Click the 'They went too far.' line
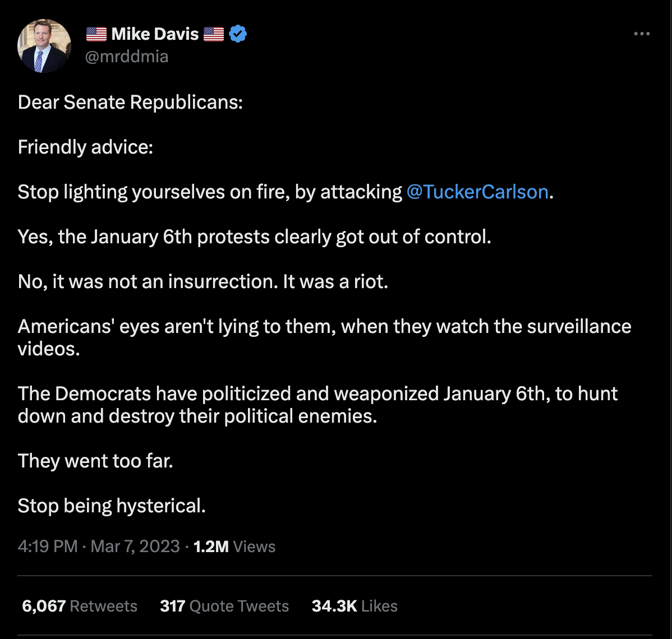Image resolution: width=672 pixels, height=639 pixels. [x=95, y=461]
